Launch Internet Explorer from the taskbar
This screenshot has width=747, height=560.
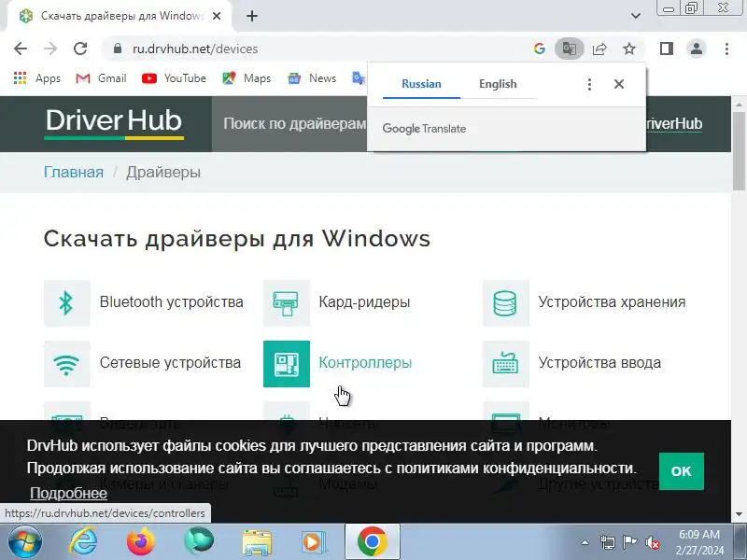(83, 542)
